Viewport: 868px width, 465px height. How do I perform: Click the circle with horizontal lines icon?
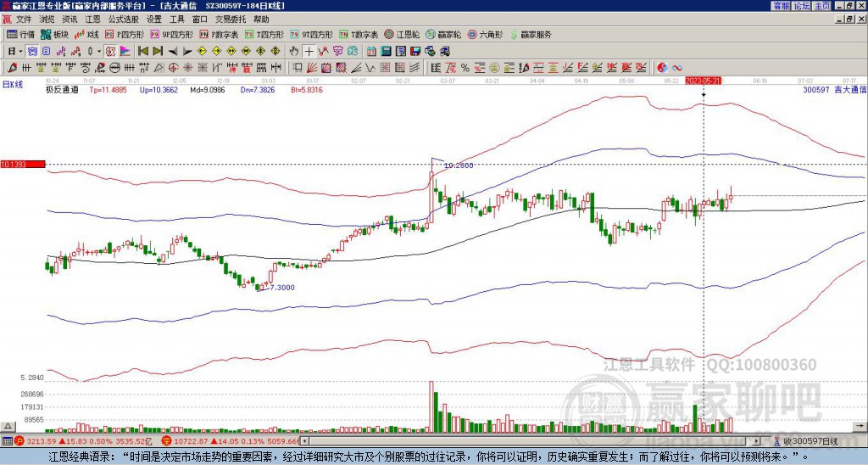point(114,68)
